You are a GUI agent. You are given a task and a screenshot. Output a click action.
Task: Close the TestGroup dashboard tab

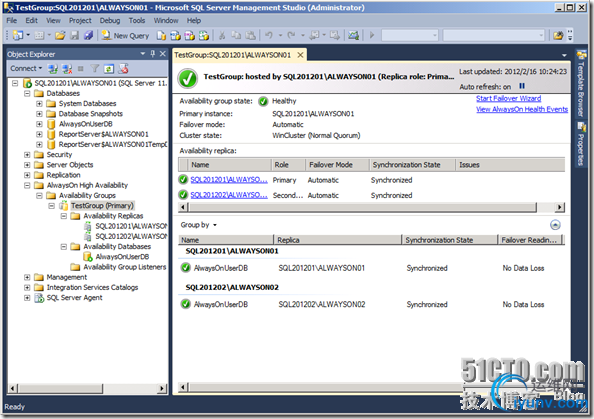click(300, 55)
